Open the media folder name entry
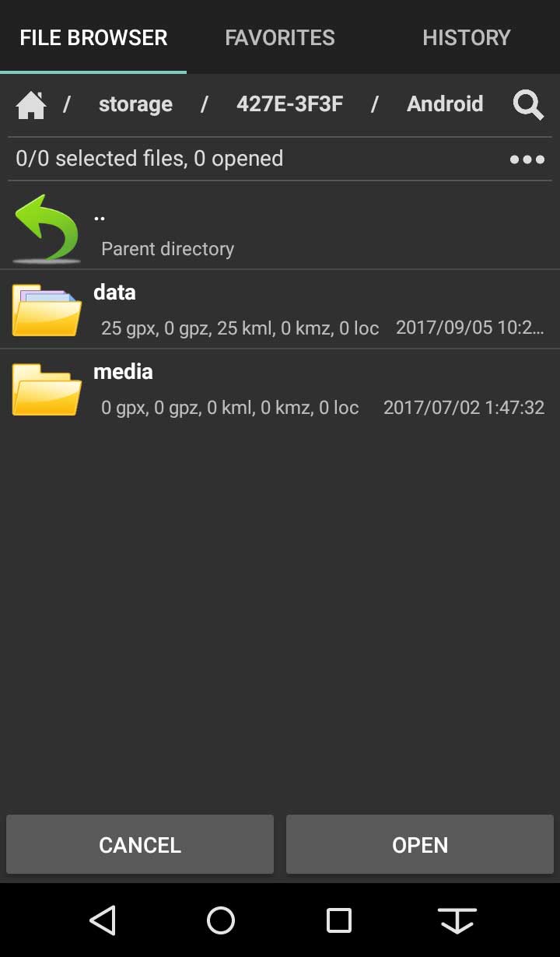The height and width of the screenshot is (957, 560). pyautogui.click(x=123, y=372)
